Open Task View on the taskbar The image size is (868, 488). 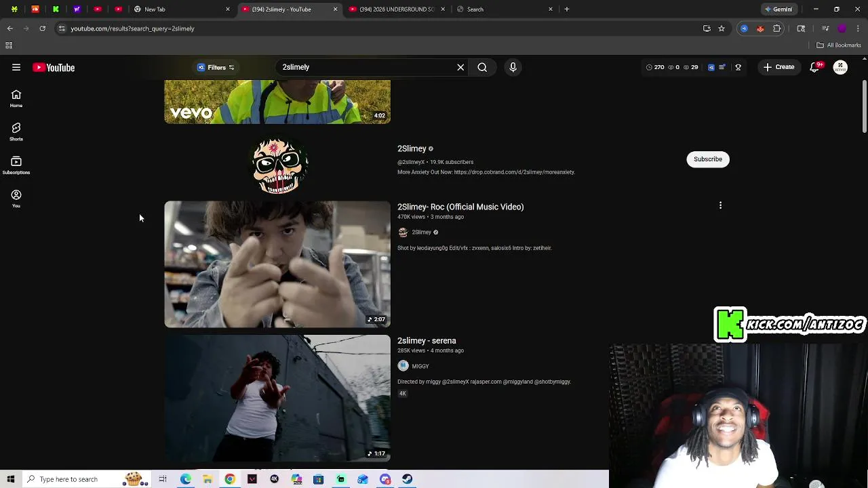coord(163,479)
